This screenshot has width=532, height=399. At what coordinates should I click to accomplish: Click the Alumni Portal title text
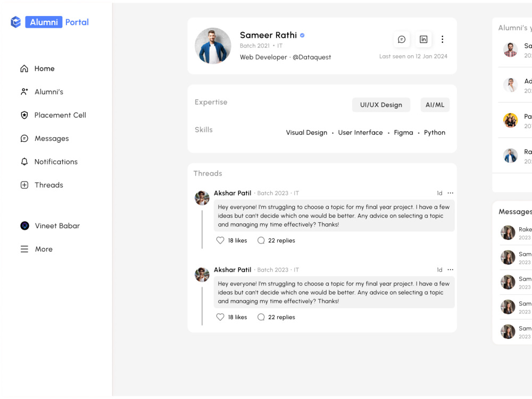click(57, 22)
